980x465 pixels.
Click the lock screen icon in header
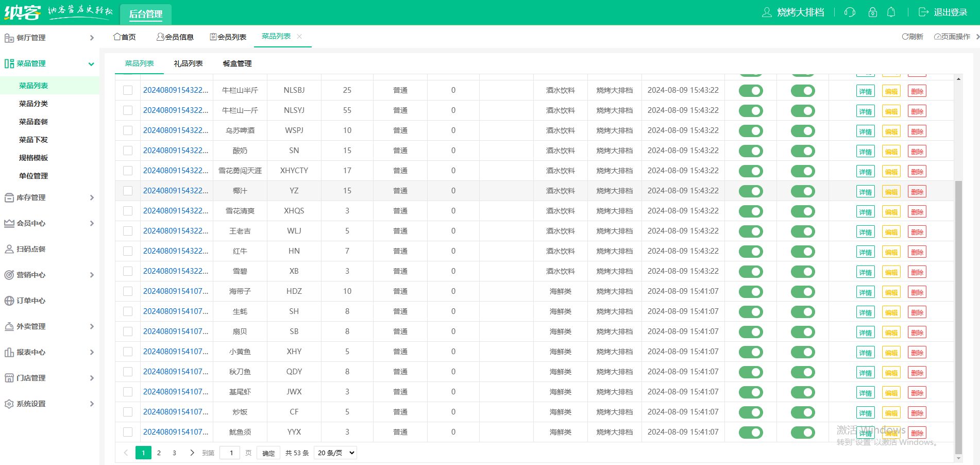872,12
